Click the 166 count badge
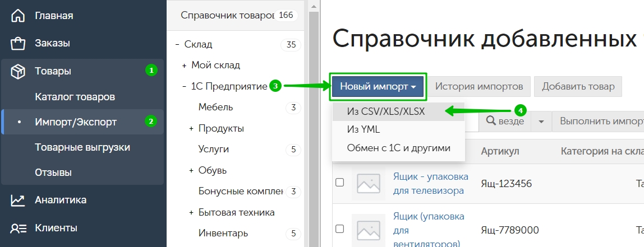Image resolution: width=644 pixels, height=247 pixels. 286,15
